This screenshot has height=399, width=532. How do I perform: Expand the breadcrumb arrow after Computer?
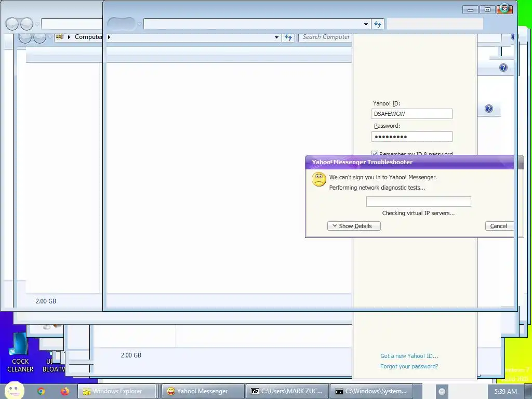click(x=109, y=37)
